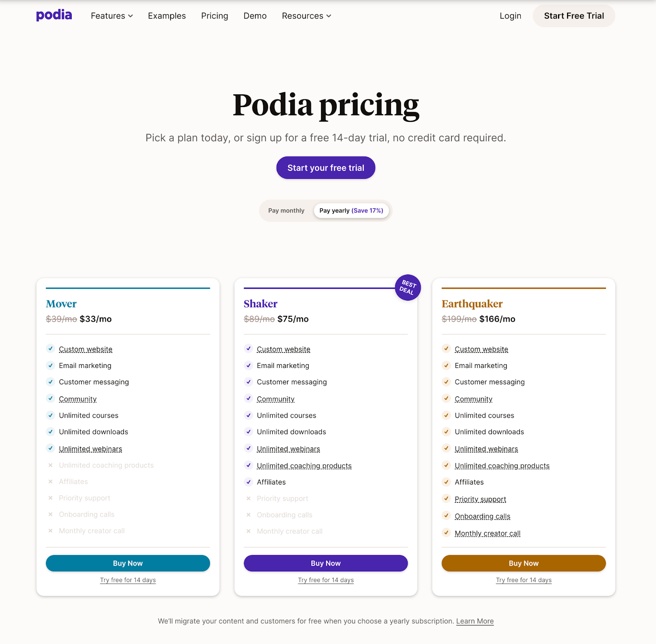Expand the Features dropdown menu
The height and width of the screenshot is (644, 656).
tap(112, 16)
